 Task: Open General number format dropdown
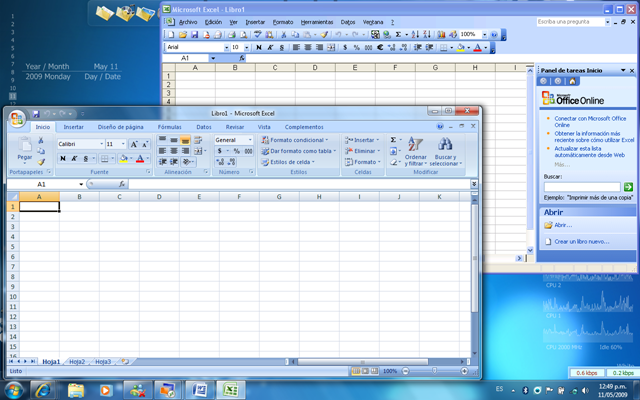click(x=250, y=140)
